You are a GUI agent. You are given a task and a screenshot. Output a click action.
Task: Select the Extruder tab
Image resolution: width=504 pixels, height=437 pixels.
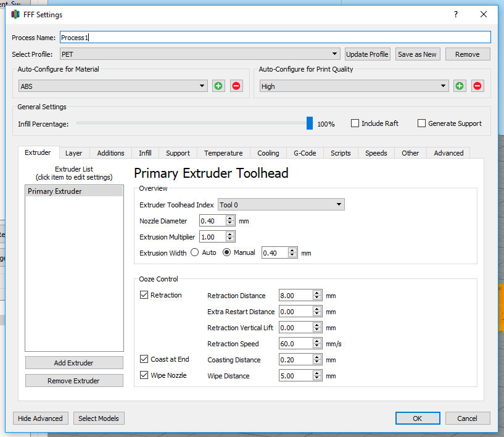pyautogui.click(x=38, y=152)
